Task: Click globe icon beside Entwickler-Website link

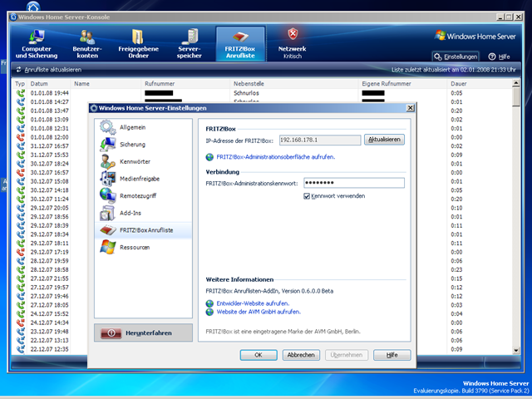Action: coord(209,303)
